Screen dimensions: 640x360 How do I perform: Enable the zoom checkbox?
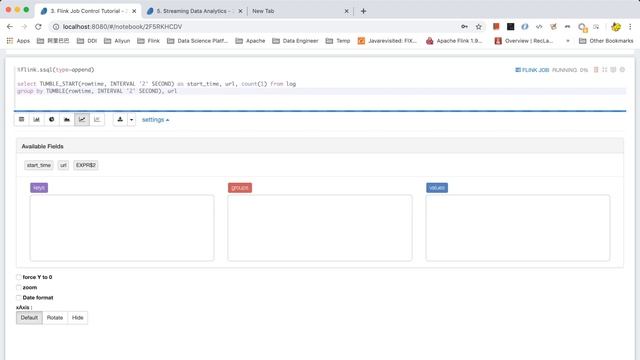[19, 287]
